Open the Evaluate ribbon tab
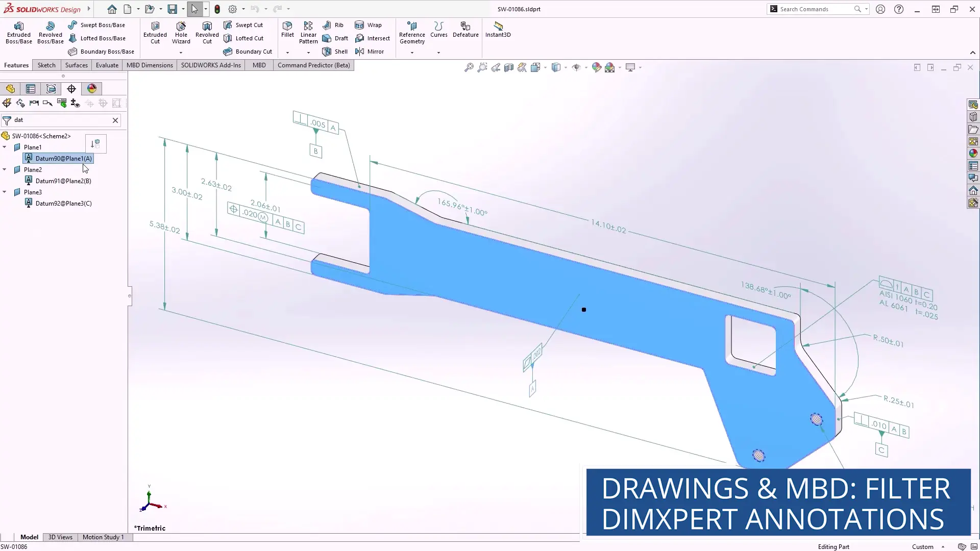 (x=107, y=65)
